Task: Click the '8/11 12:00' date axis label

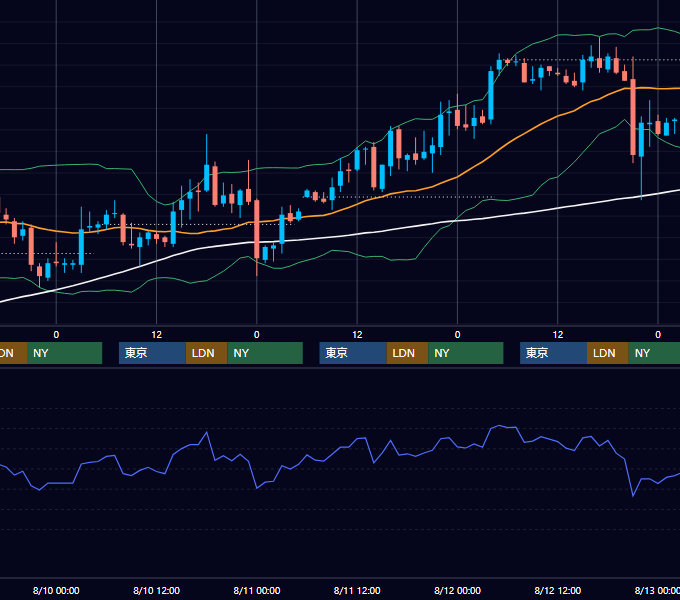Action: point(357,590)
